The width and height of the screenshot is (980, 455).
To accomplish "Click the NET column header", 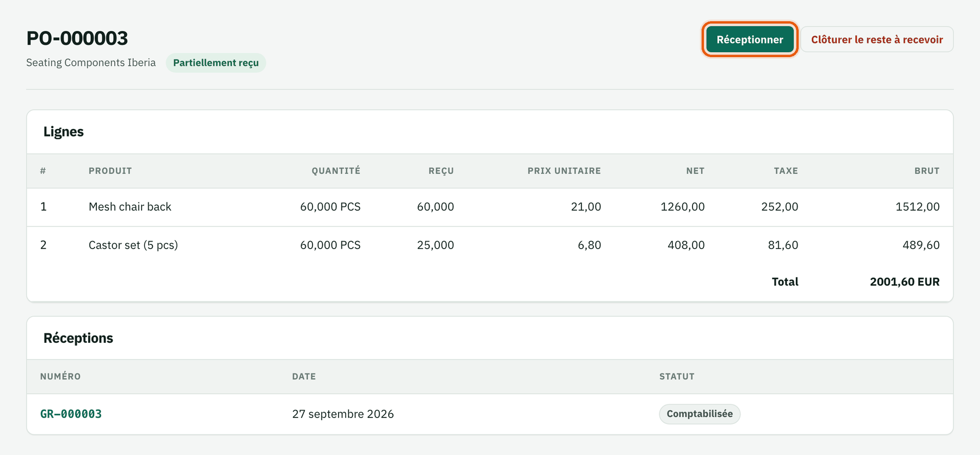I will point(695,171).
